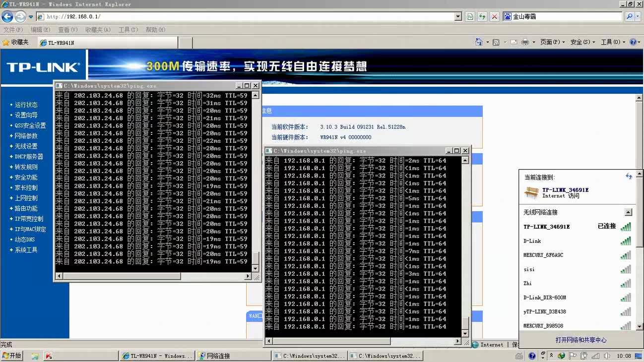The height and width of the screenshot is (362, 644).
Task: Select the D-Link_DIR-600M wireless network
Action: (x=544, y=298)
